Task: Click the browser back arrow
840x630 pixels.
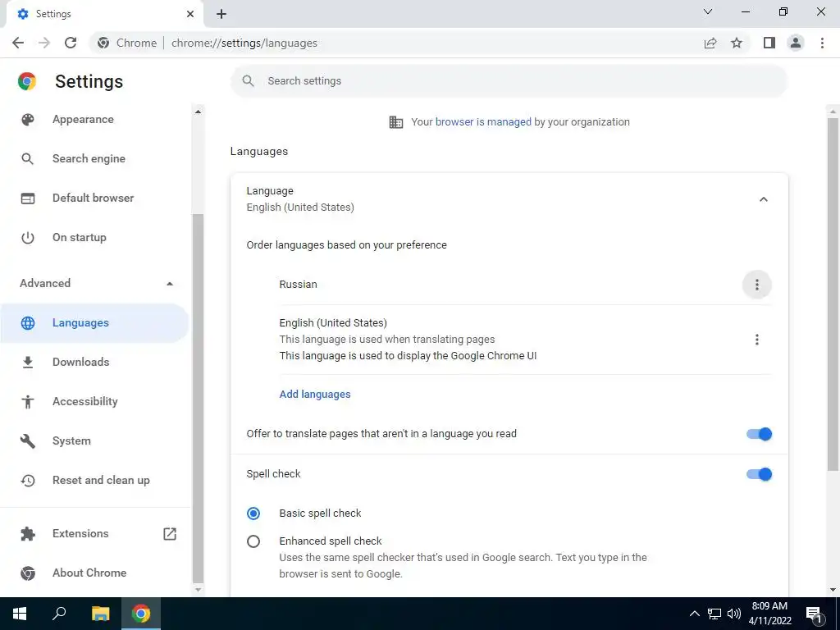Action: (x=18, y=43)
